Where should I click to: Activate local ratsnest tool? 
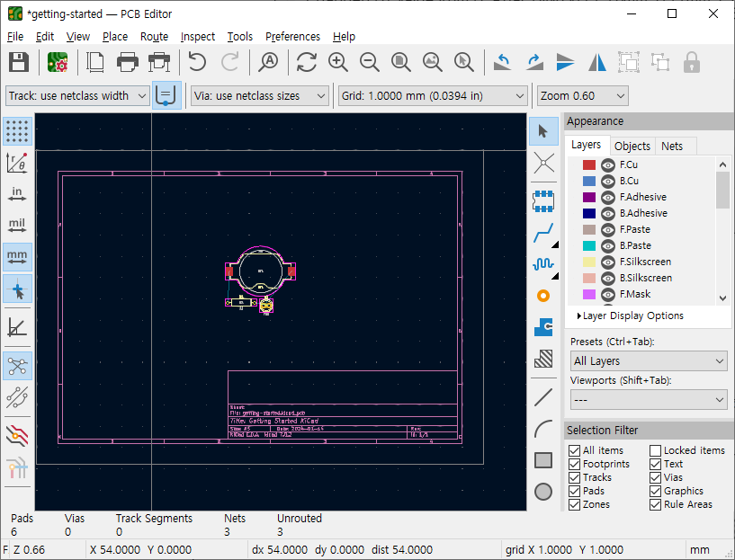(x=543, y=163)
